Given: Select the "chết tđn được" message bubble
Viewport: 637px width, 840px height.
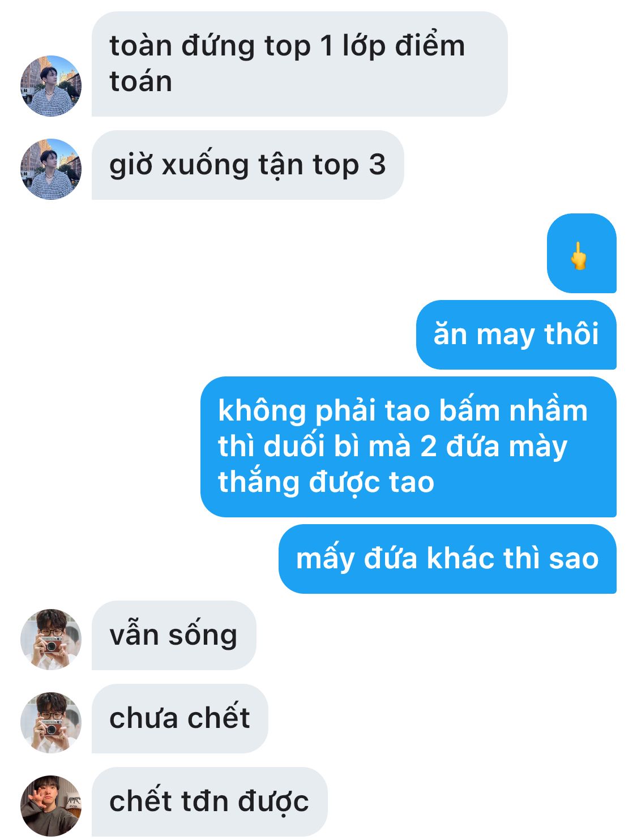Looking at the screenshot, I should coord(210,802).
